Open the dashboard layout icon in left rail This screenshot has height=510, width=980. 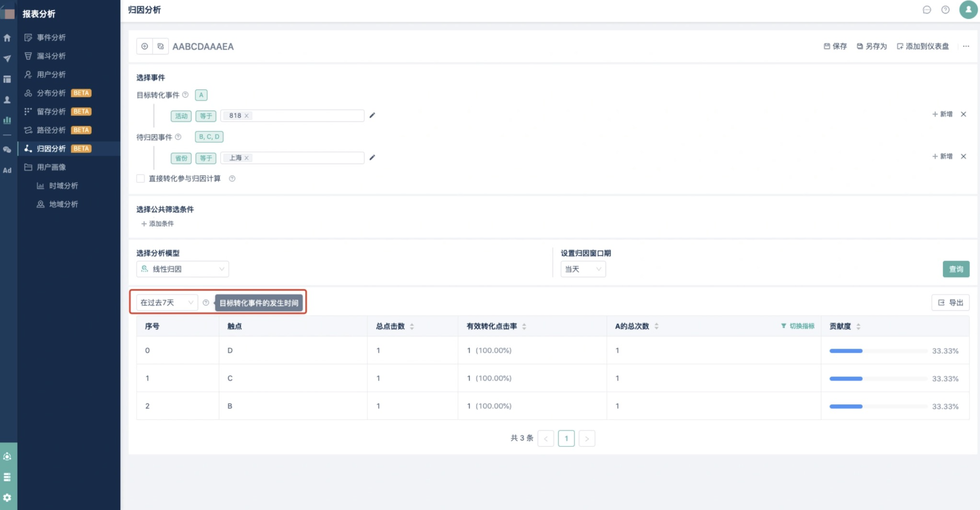[7, 79]
